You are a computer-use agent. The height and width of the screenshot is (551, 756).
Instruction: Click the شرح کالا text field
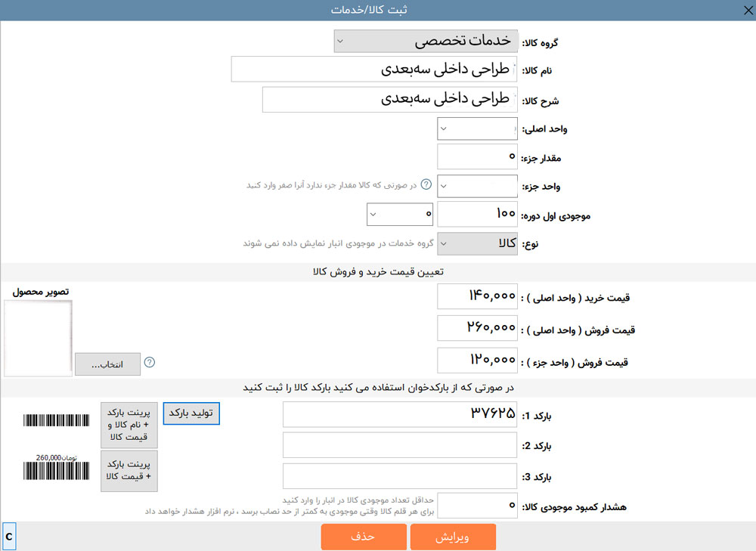coord(390,100)
